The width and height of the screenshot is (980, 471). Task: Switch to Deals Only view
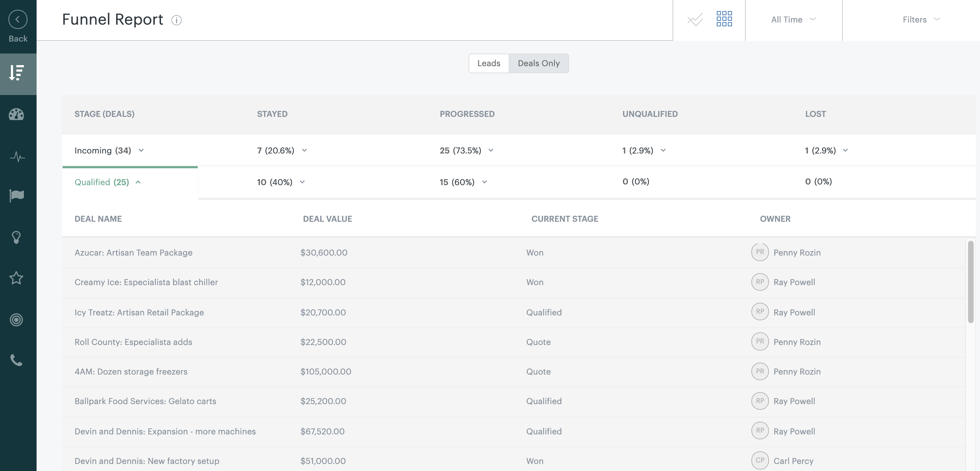coord(538,63)
